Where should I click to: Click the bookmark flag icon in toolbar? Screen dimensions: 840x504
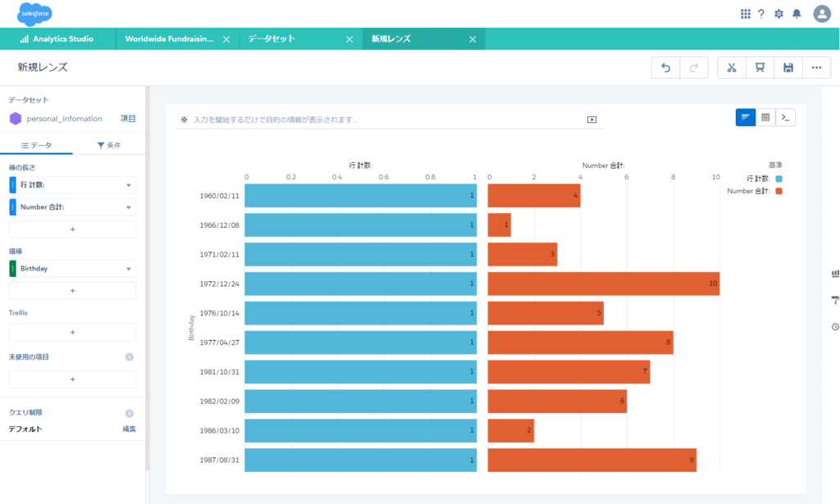pos(760,67)
